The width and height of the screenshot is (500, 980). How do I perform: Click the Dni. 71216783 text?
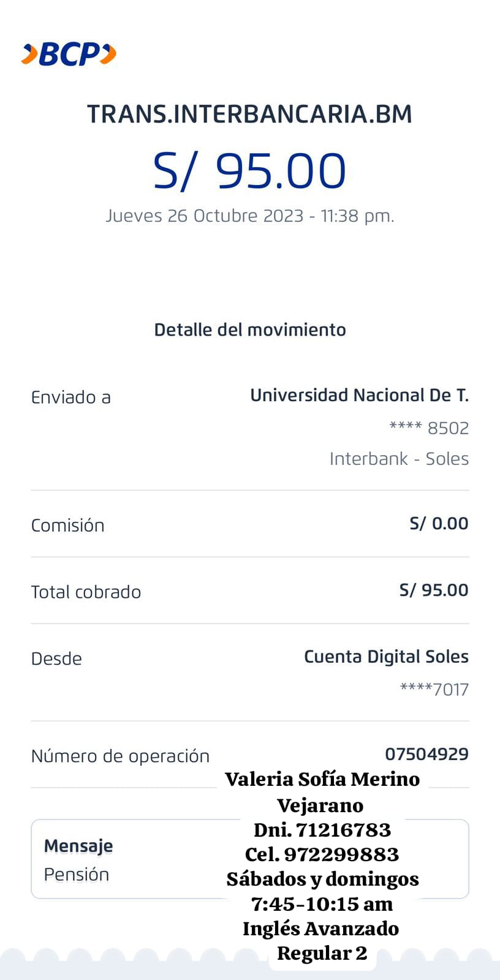(x=322, y=830)
